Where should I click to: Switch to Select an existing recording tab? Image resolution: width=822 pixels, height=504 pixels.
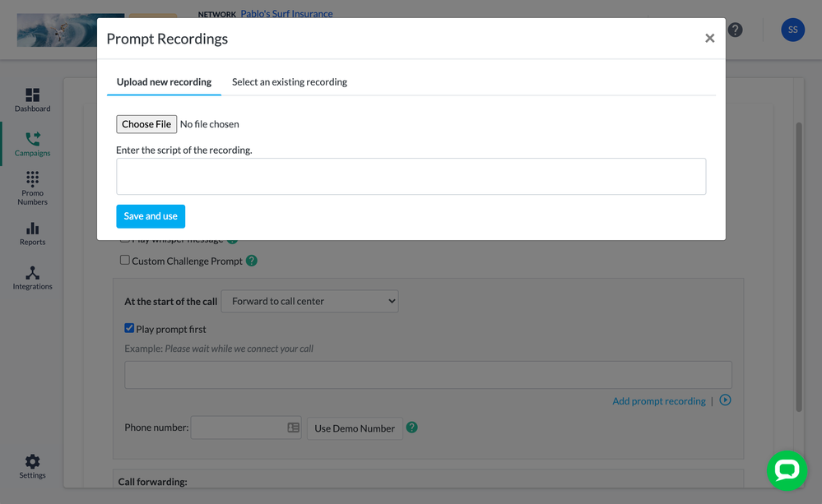[x=289, y=82]
